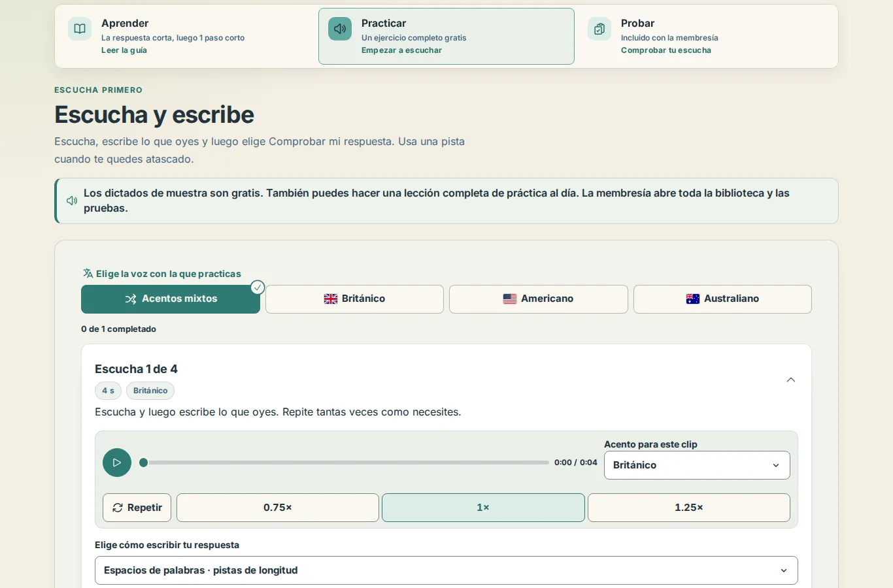The width and height of the screenshot is (893, 588).
Task: Select the Americano voice option
Action: 539,299
